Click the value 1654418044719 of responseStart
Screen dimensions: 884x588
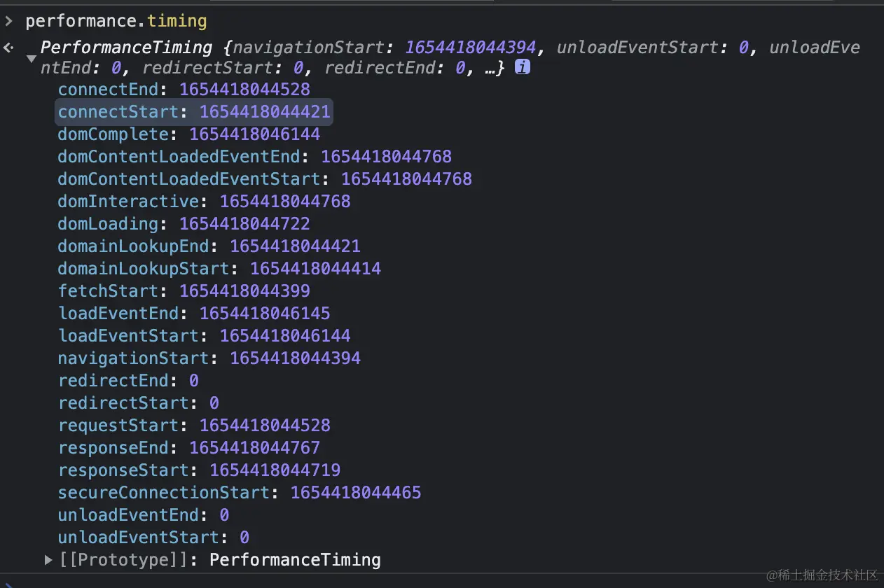click(x=275, y=470)
